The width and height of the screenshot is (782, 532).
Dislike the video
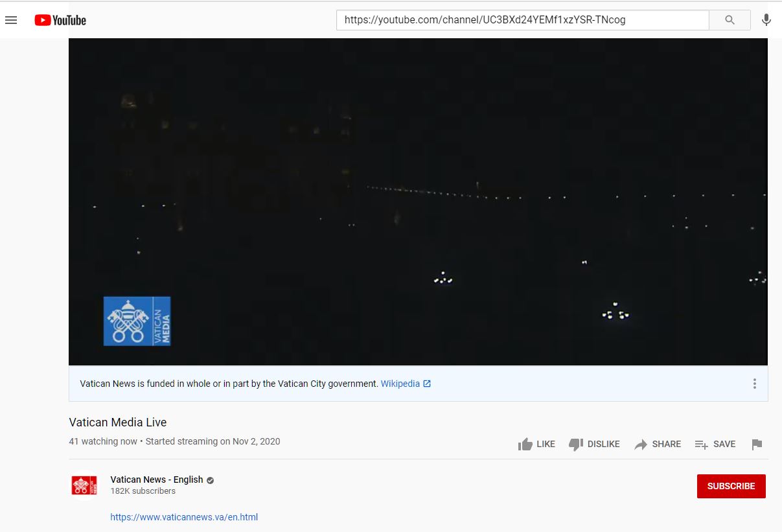(594, 444)
